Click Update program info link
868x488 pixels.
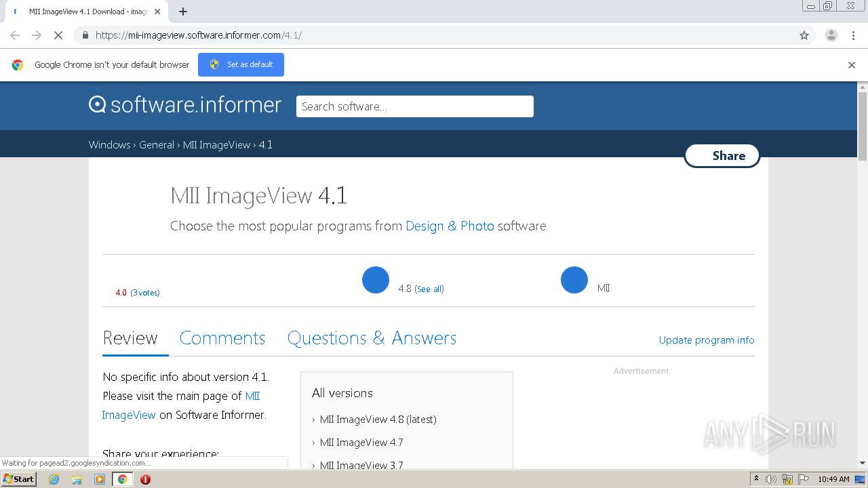[707, 340]
